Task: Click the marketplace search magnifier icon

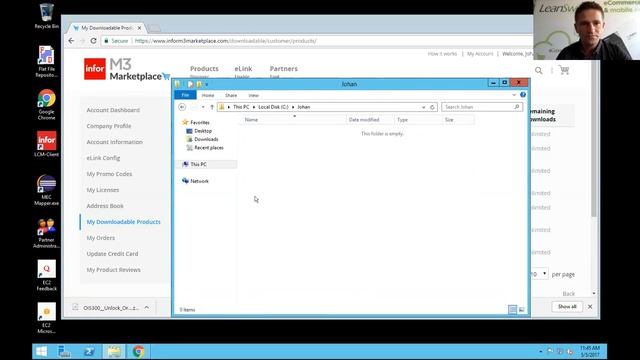Action: (x=539, y=71)
